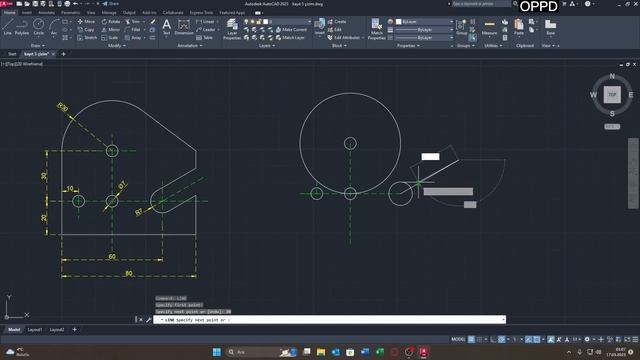Click the TOP face of ViewCube
This screenshot has height=360, width=640.
(612, 95)
